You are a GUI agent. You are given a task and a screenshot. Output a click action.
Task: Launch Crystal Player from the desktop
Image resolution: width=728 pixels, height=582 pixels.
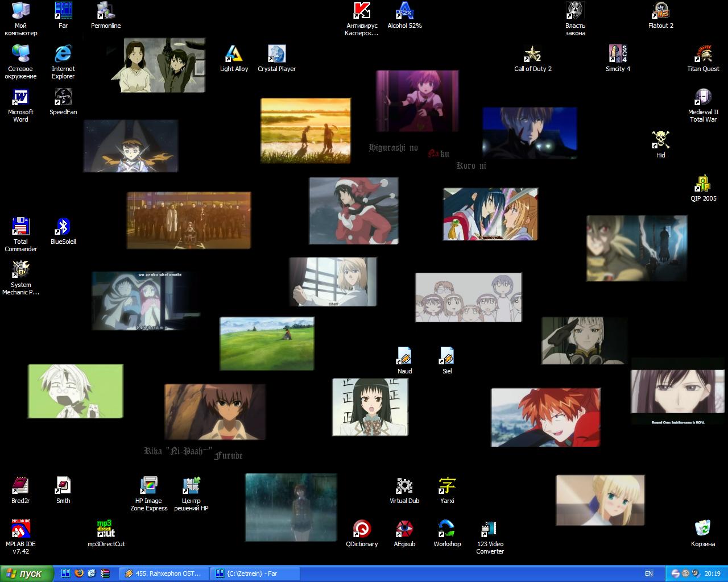pyautogui.click(x=276, y=55)
